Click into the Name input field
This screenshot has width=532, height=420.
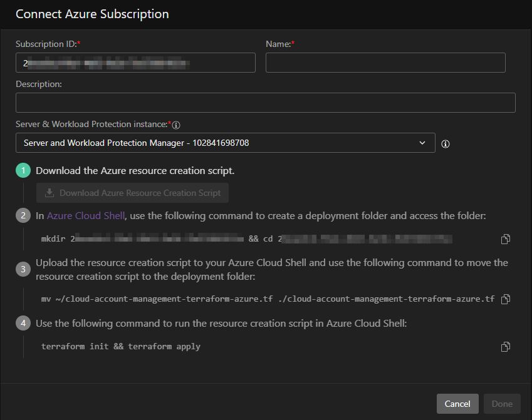pos(385,63)
